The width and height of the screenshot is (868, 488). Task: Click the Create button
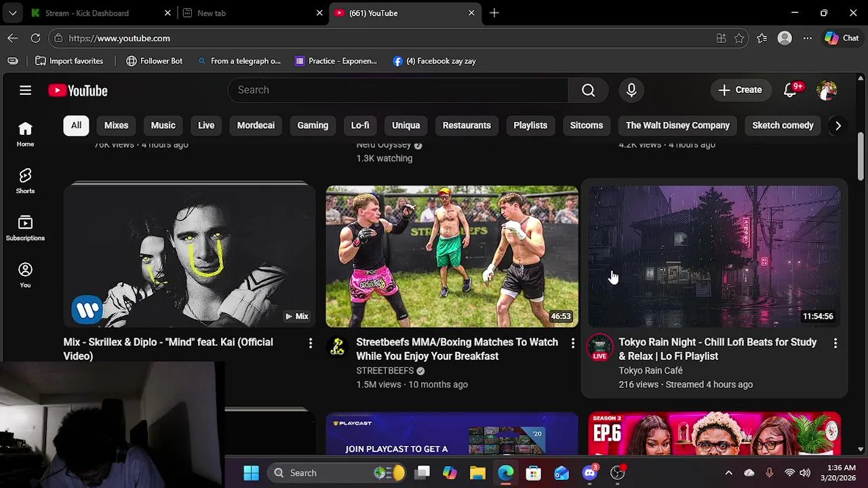pos(741,90)
